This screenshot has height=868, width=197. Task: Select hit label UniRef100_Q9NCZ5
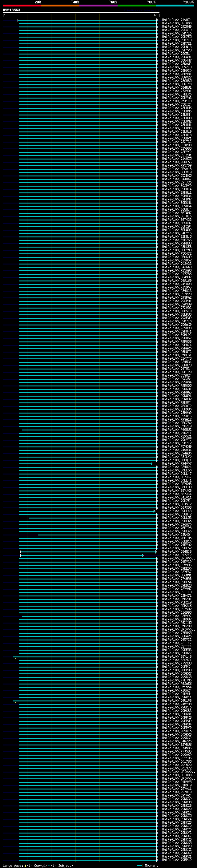coord(176,816)
